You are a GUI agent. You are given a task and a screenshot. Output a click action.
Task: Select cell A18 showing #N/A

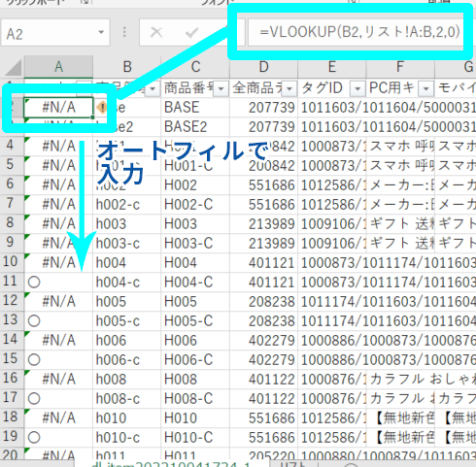tap(58, 418)
